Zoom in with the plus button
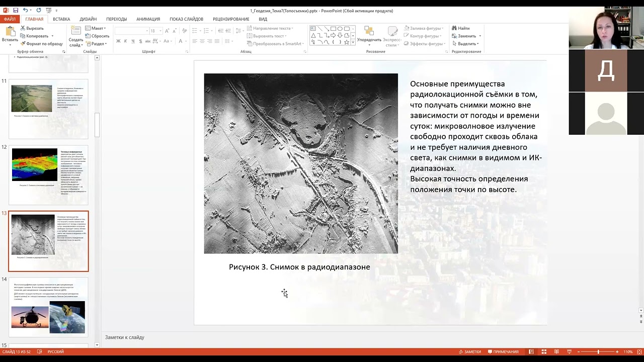Image resolution: width=644 pixels, height=362 pixels. point(617,352)
